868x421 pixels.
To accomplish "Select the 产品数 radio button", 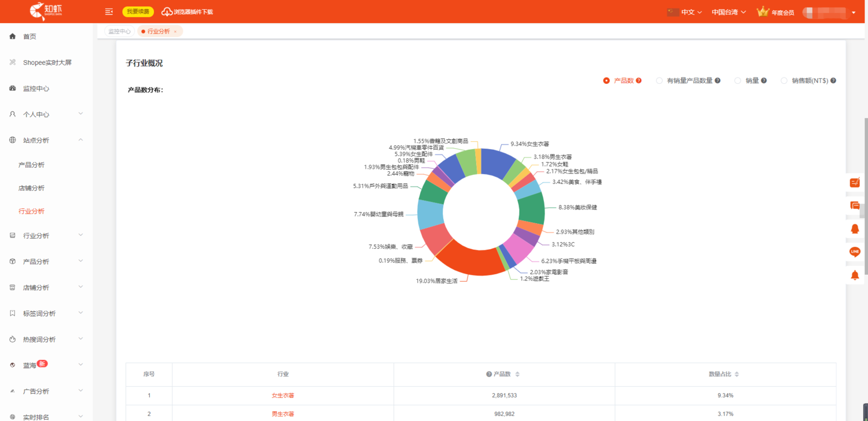I will click(x=606, y=81).
